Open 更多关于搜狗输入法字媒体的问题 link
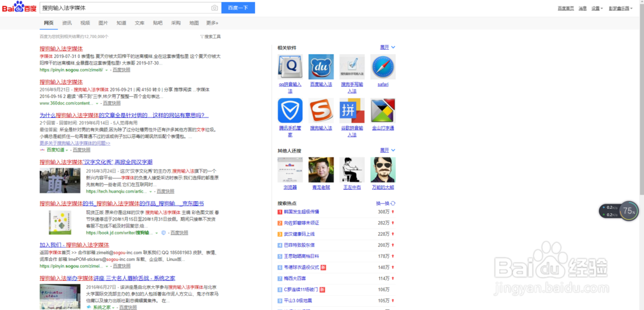This screenshot has width=644, height=310. pyautogui.click(x=75, y=143)
